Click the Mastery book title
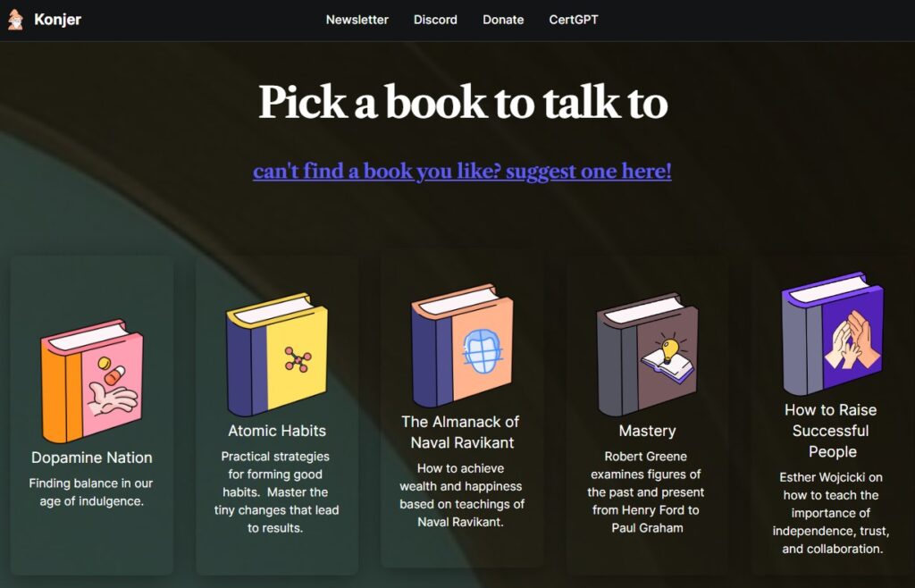This screenshot has width=915, height=588. click(647, 431)
